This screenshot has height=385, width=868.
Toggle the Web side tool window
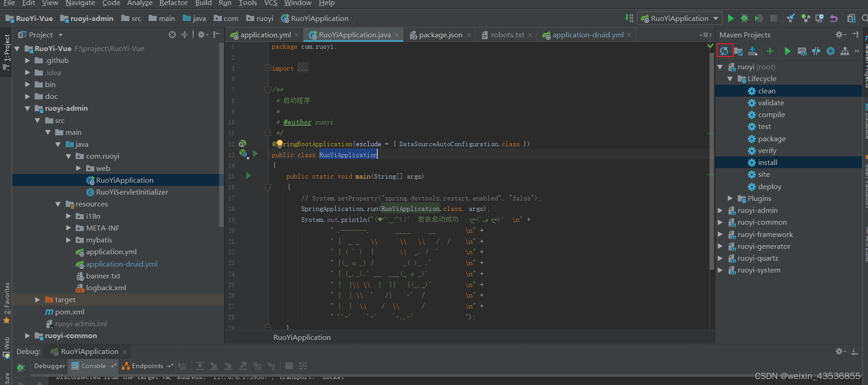point(6,348)
